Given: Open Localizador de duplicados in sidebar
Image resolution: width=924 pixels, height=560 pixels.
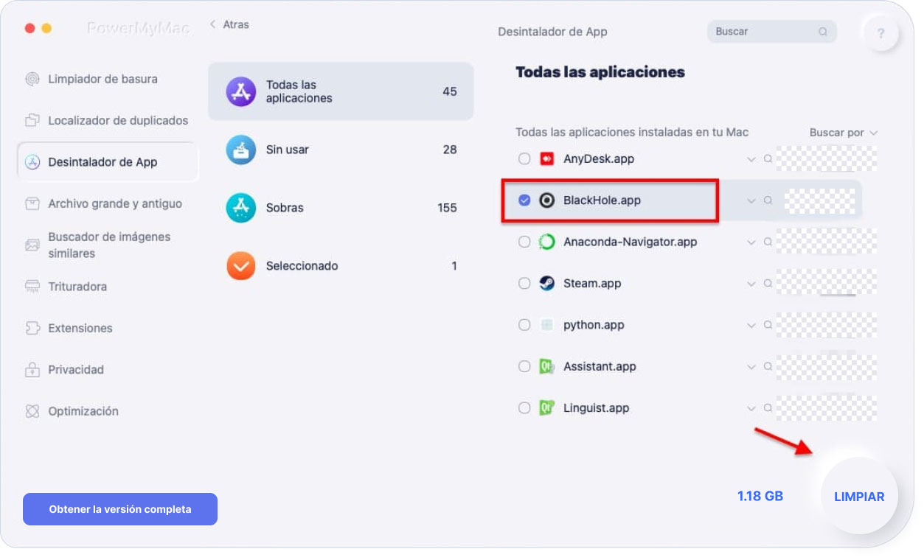Looking at the screenshot, I should [x=107, y=120].
